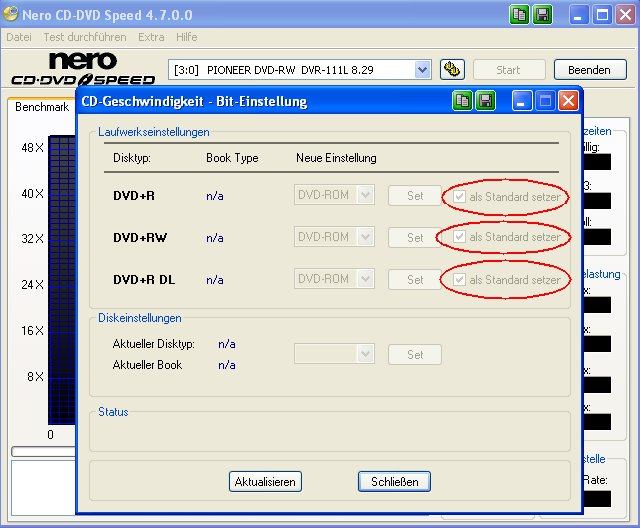Click the Nero CD-DVD Speed app icon in the title bar
The width and height of the screenshot is (640, 528).
11,14
